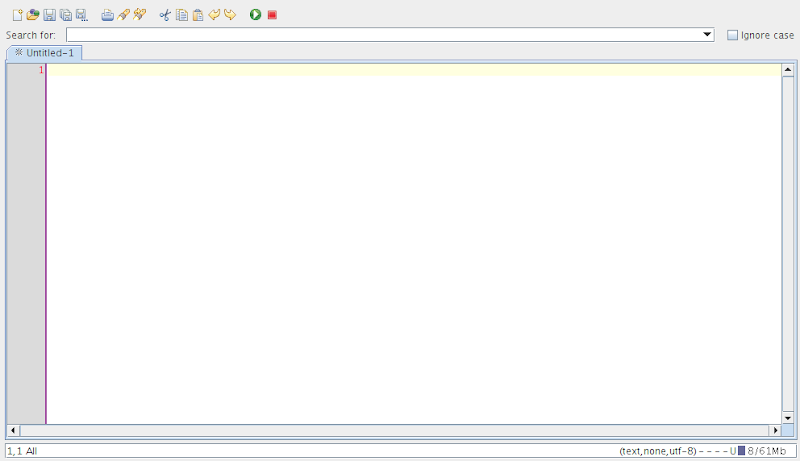Click line number 1 in the gutter
The image size is (800, 461).
(41, 70)
